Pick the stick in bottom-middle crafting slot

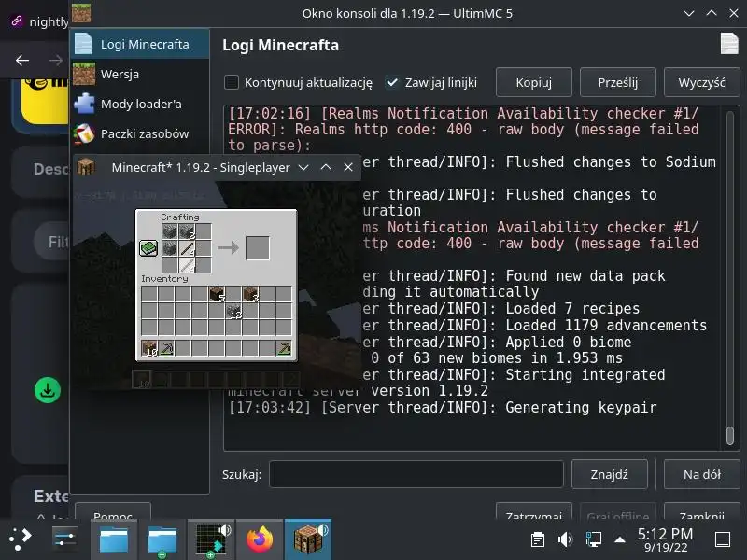(187, 265)
